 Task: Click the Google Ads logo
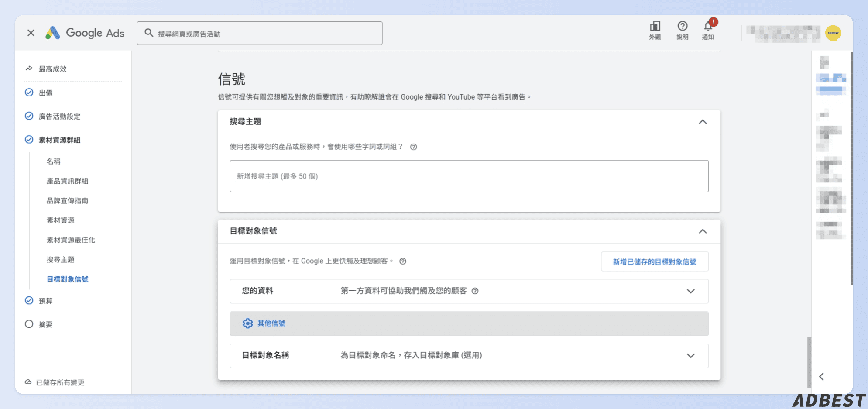click(85, 33)
